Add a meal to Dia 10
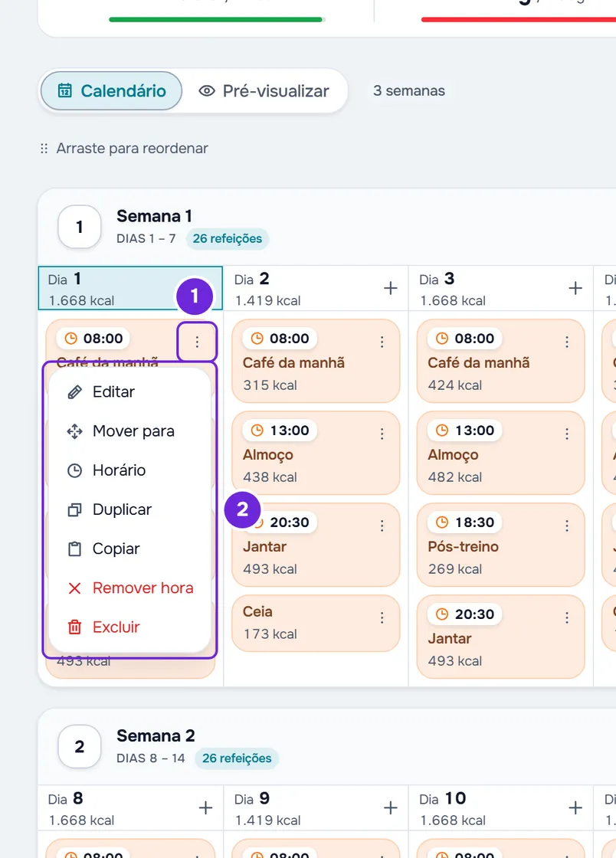This screenshot has width=616, height=858. pos(575,807)
